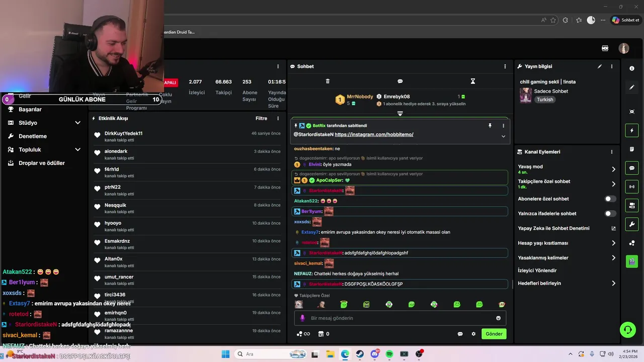Click the Gönder send button
This screenshot has width=644, height=362.
(x=494, y=334)
